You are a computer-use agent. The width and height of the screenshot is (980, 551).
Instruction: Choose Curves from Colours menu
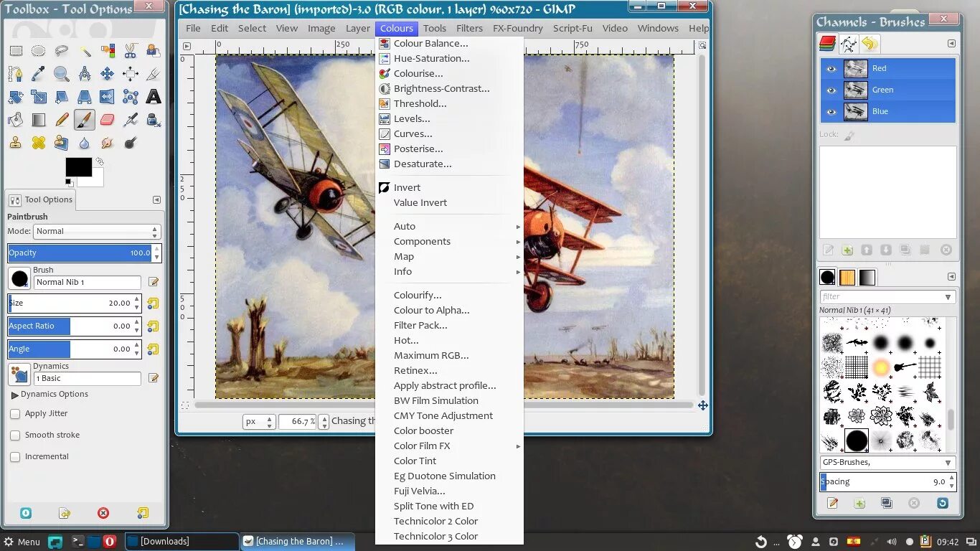point(450,134)
